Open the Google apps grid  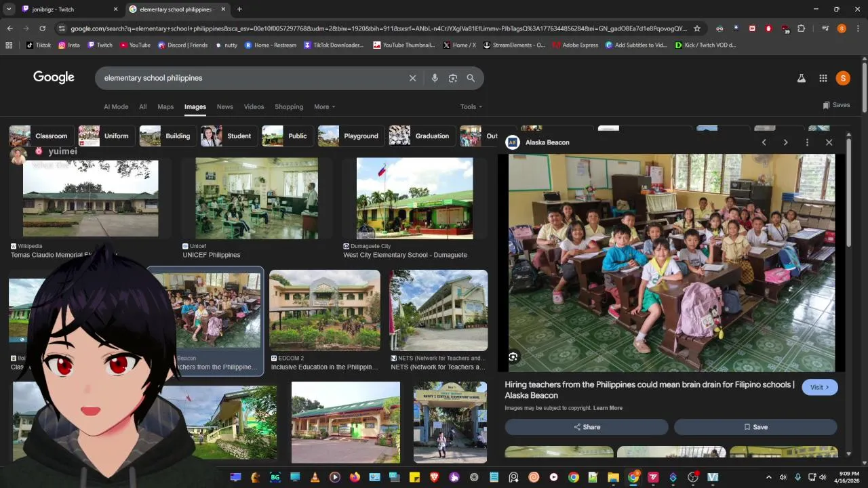[x=823, y=78]
